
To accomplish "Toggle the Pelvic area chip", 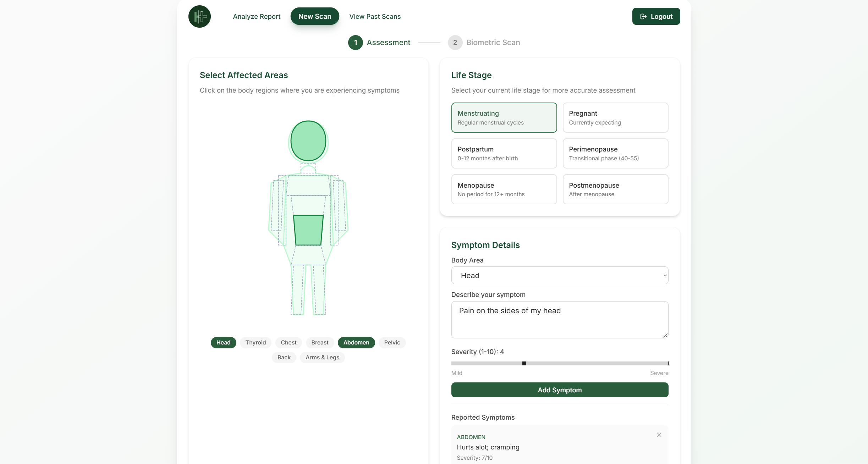I will point(392,342).
